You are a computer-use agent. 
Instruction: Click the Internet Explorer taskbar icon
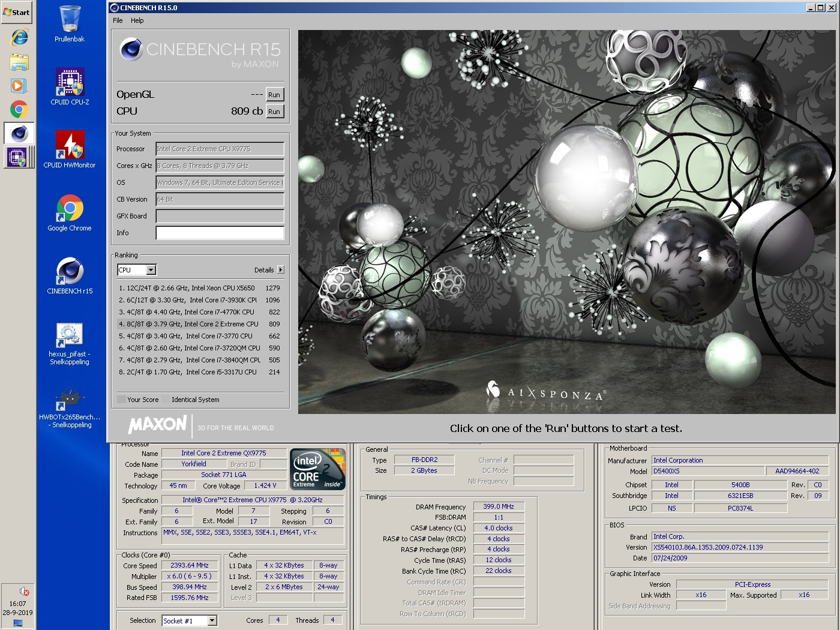pyautogui.click(x=19, y=37)
